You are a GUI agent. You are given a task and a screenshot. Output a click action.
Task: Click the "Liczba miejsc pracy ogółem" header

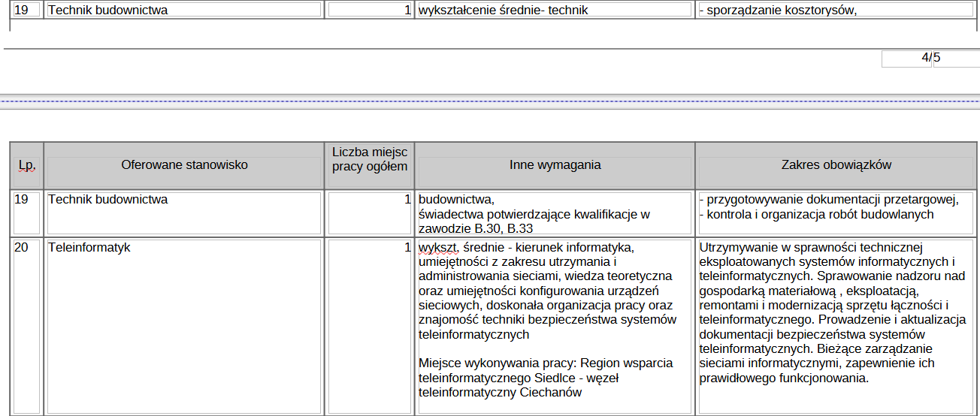(x=370, y=159)
